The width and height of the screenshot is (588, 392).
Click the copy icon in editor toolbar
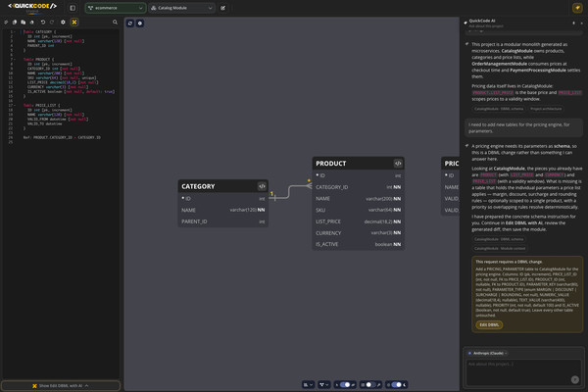15,23
